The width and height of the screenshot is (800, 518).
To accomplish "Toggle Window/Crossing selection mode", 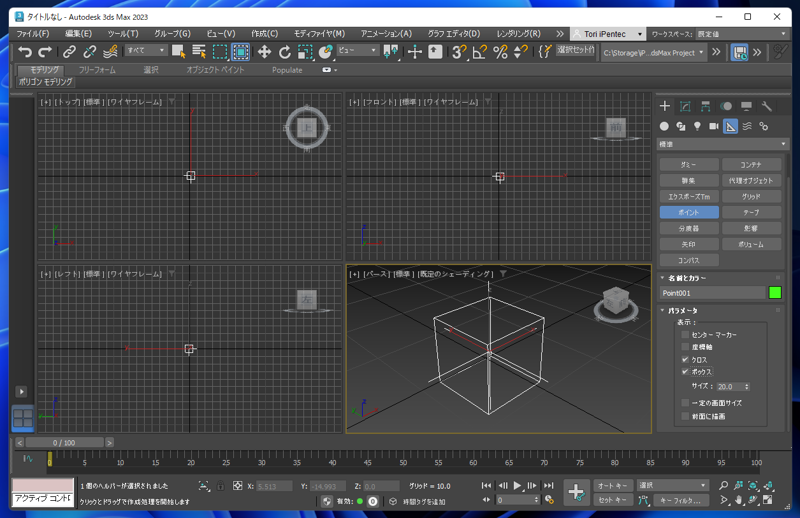I will tap(240, 52).
